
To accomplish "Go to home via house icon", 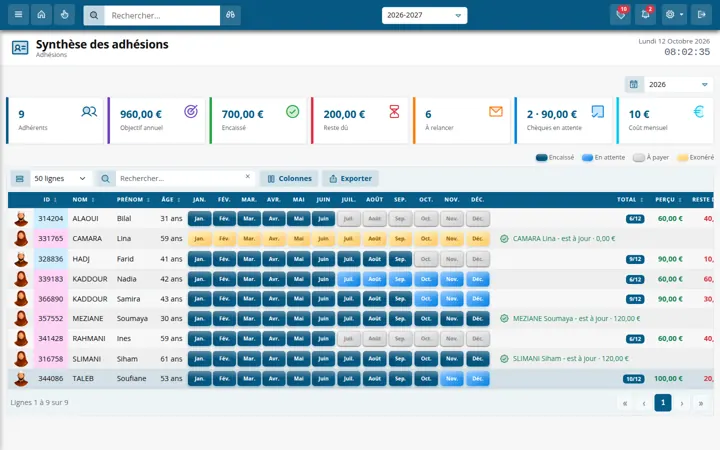I will click(41, 15).
